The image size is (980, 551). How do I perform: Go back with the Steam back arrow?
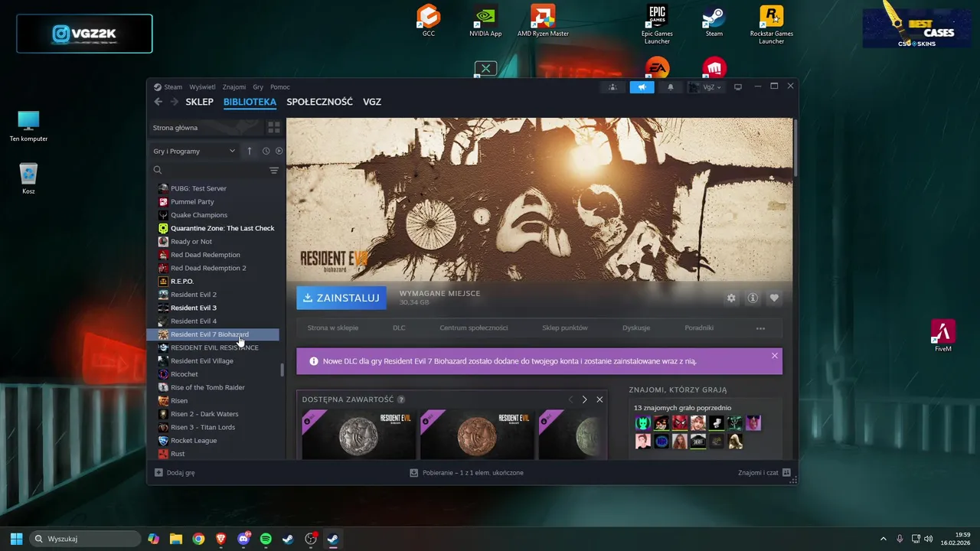point(158,102)
